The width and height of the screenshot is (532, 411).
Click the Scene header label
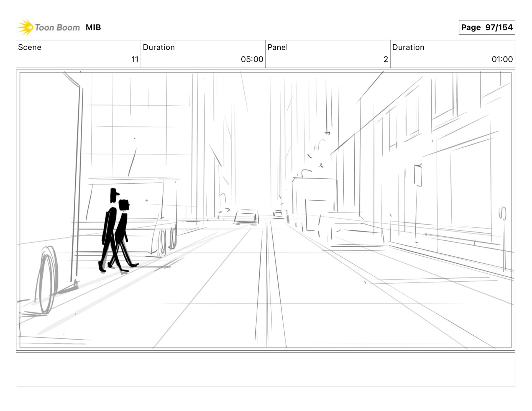pos(30,47)
